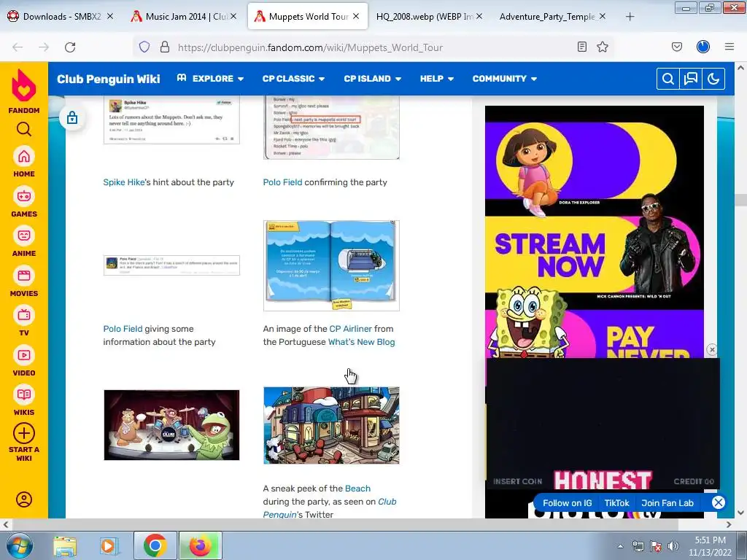Open Polo Field link in information caption
The width and height of the screenshot is (747, 560).
pos(123,329)
